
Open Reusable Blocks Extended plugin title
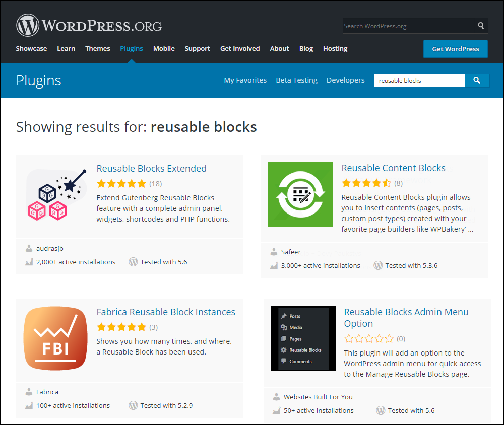pyautogui.click(x=152, y=168)
